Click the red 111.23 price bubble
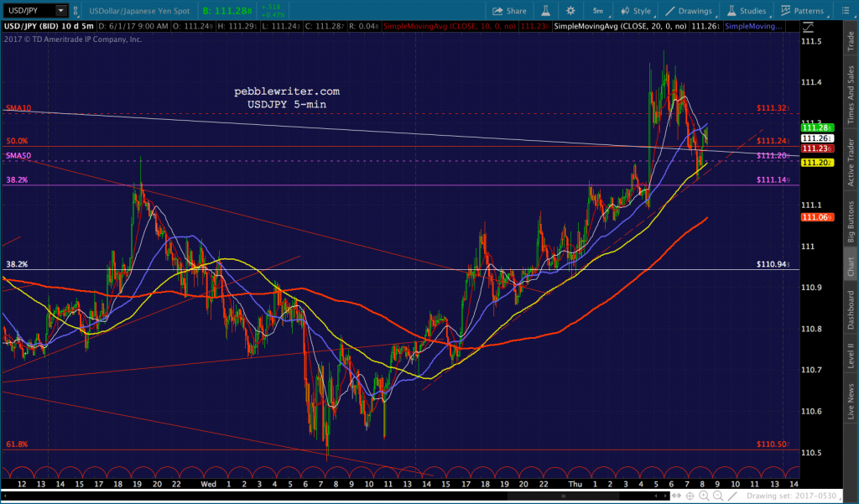The width and height of the screenshot is (859, 504). tap(817, 148)
